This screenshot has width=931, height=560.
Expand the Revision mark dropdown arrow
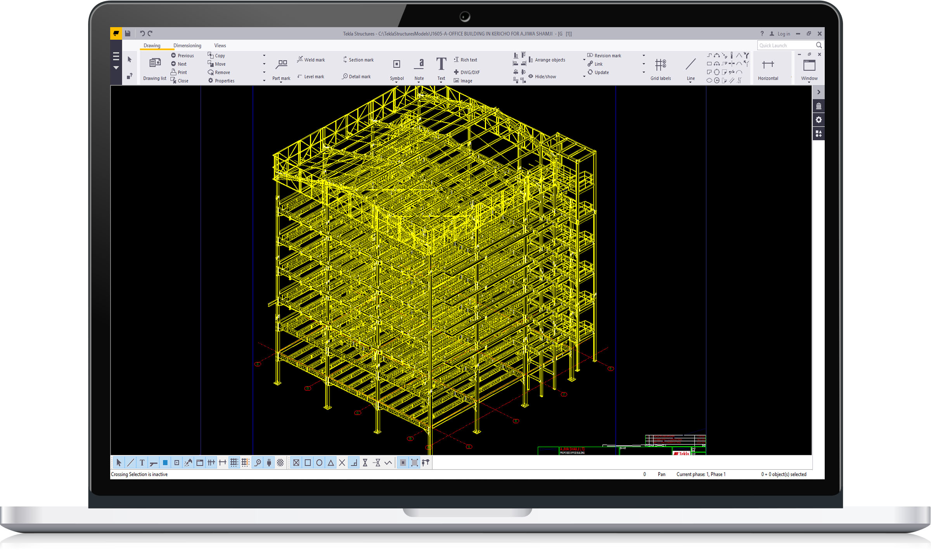[644, 55]
